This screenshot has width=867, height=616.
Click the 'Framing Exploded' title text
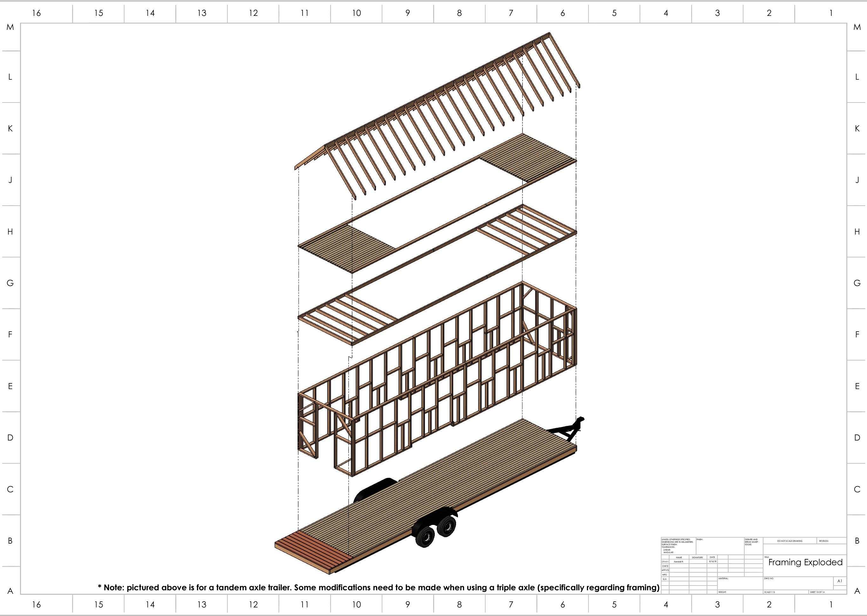point(805,562)
